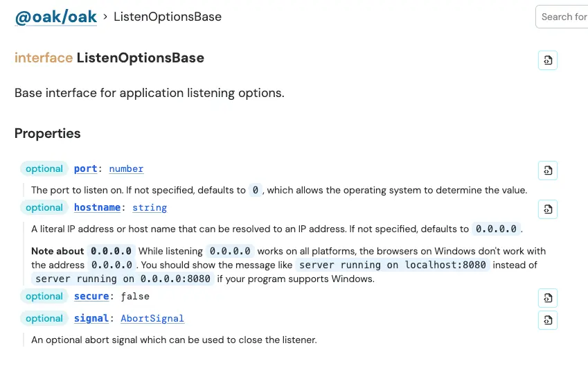Navigate to the signal property link
Screen dimensions: 588x375
pyautogui.click(x=91, y=318)
